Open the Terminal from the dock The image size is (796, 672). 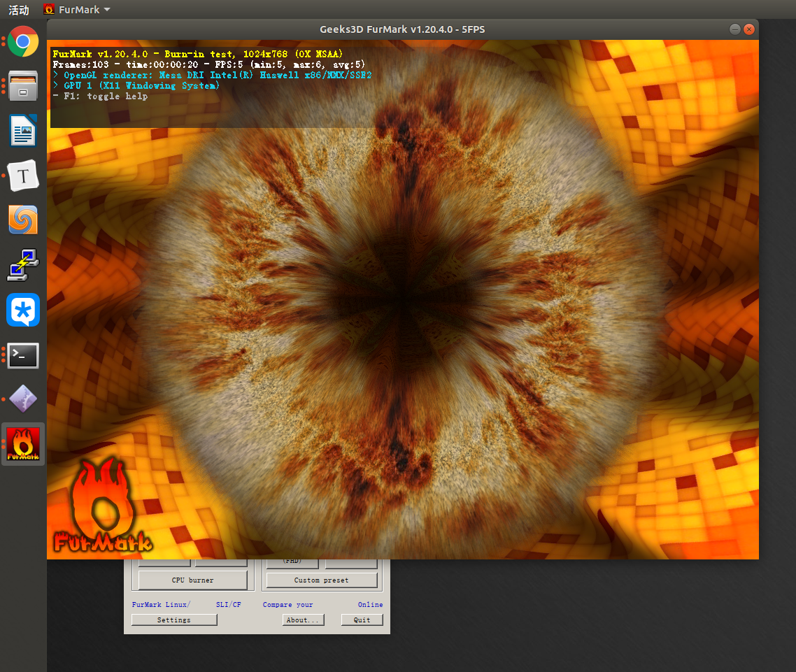[23, 355]
